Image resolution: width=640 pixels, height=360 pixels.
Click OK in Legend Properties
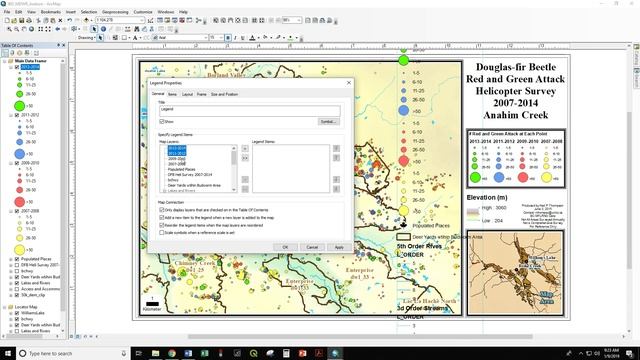coord(285,247)
